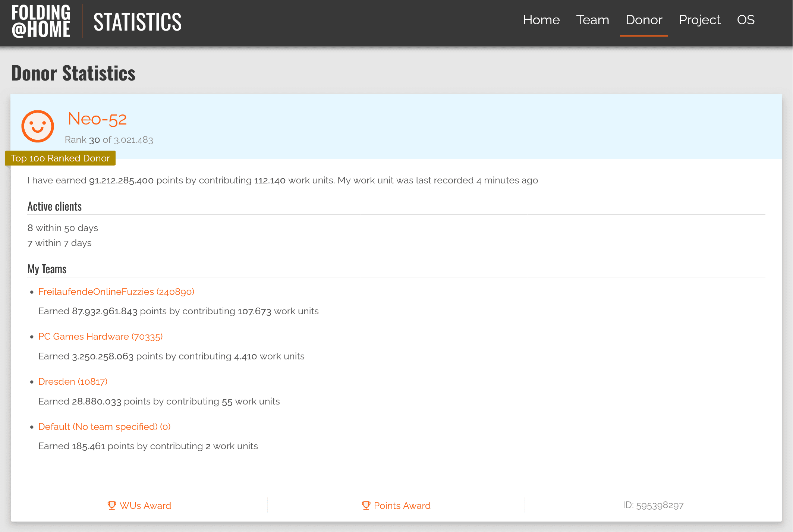The image size is (793, 532).
Task: Click the Points Award trophy icon
Action: tap(366, 505)
